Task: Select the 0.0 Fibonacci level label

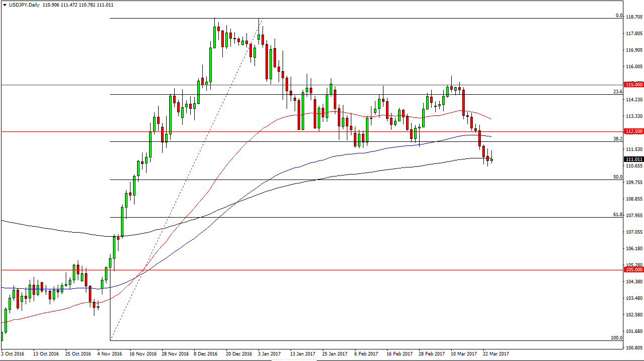Action: point(619,16)
